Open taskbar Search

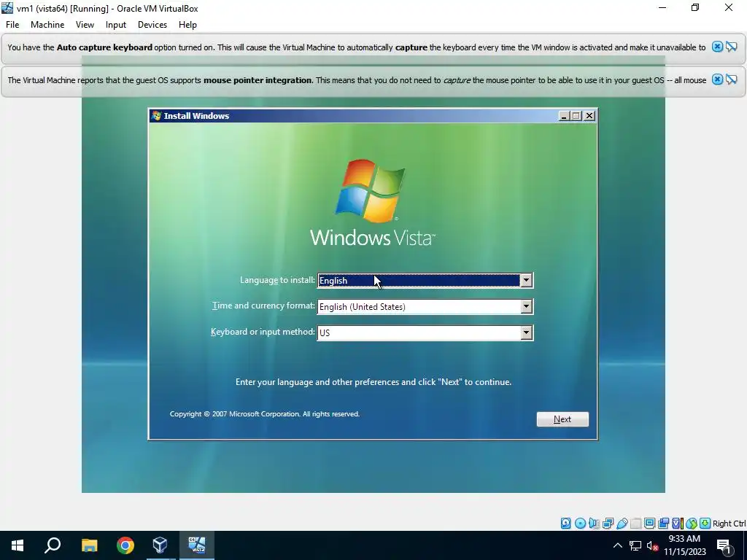(x=53, y=545)
